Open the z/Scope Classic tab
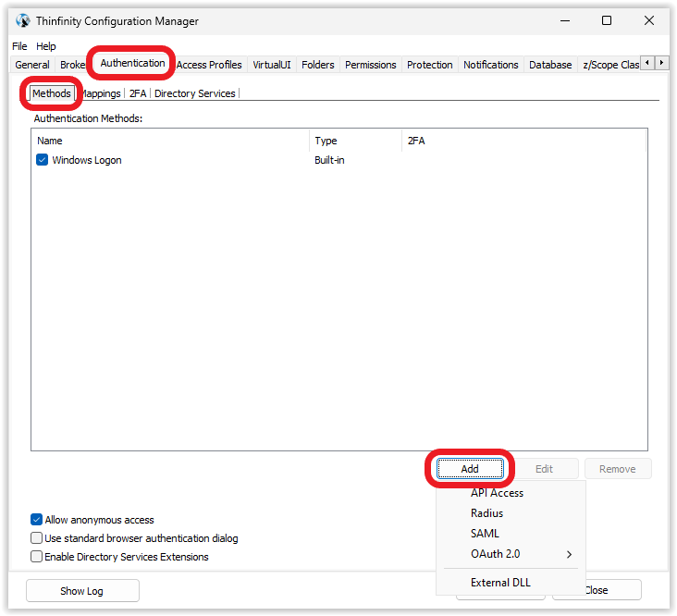Screen dimensions: 677x616 [610, 65]
